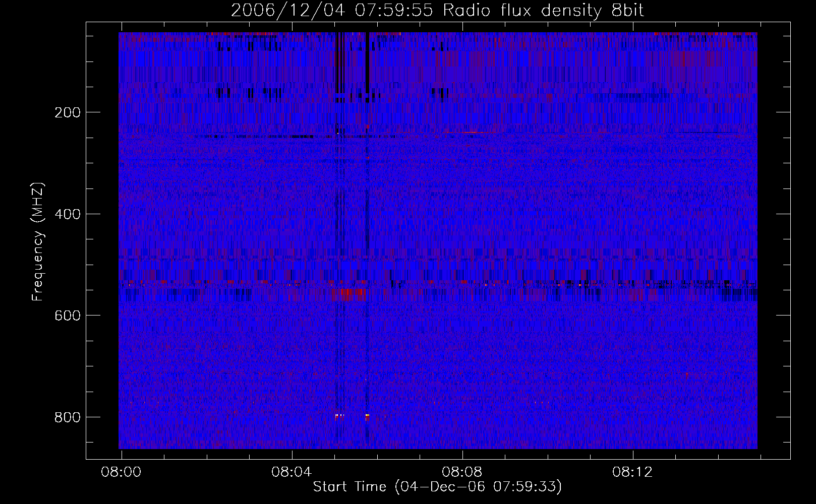Viewport: 816px width, 504px height.
Task: Select the 08:12 time tick label
Action: pyautogui.click(x=632, y=472)
